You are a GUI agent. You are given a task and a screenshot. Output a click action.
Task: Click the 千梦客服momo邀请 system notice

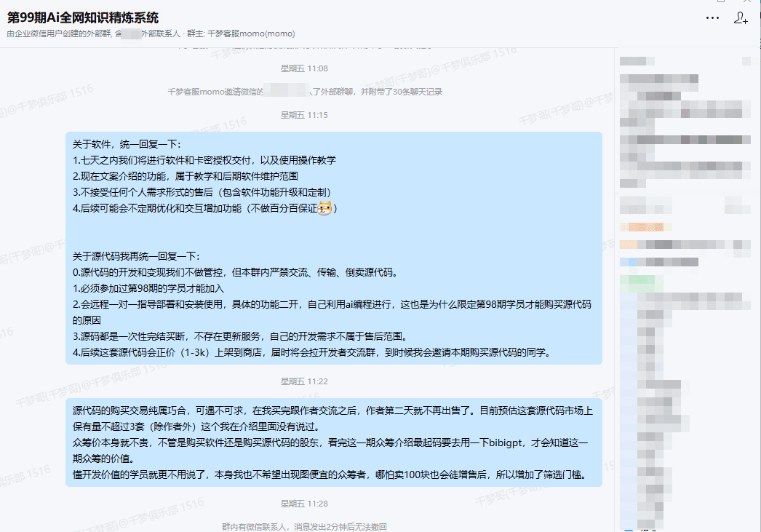point(304,92)
